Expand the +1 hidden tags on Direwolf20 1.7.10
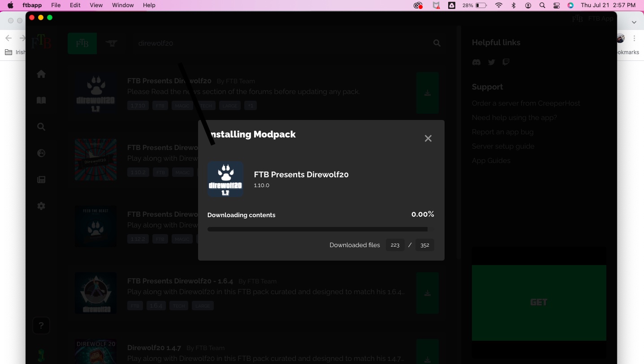Image resolution: width=644 pixels, height=364 pixels. click(x=251, y=105)
